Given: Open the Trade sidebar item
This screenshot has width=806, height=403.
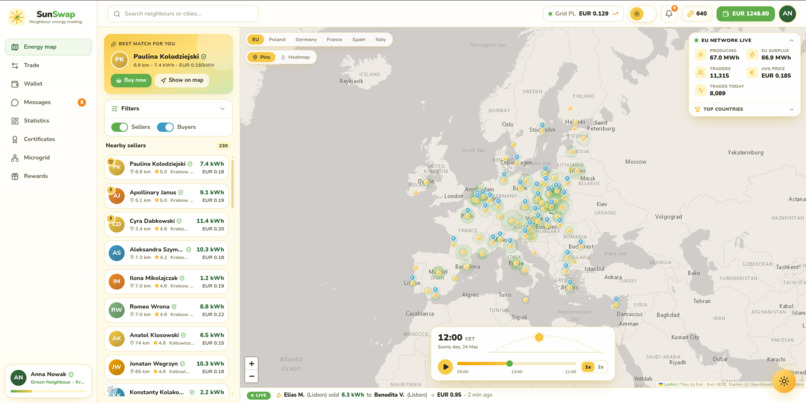Looking at the screenshot, I should [x=48, y=65].
